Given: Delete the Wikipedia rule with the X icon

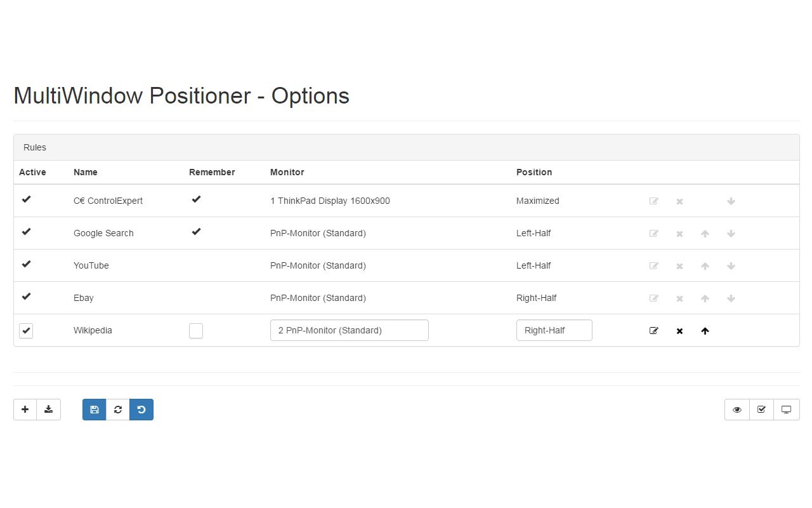Looking at the screenshot, I should pos(679,330).
